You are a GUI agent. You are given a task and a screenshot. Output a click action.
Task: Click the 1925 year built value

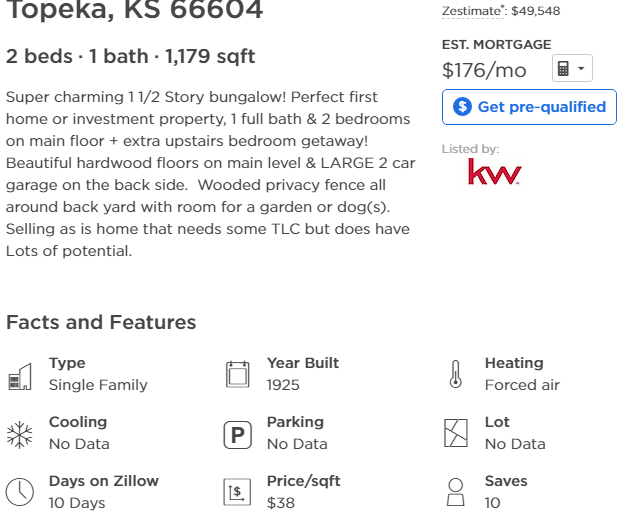(x=283, y=385)
